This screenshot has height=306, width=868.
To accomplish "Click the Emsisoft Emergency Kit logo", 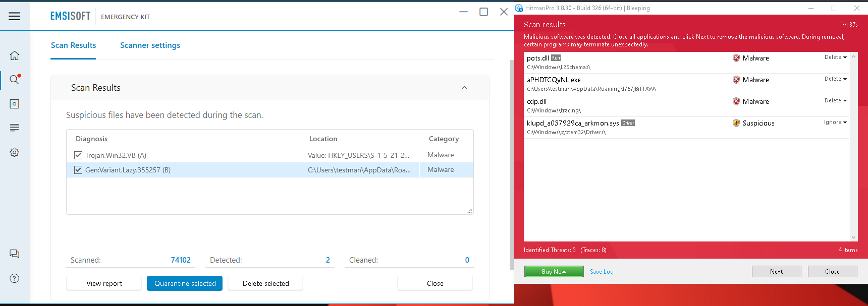I will coord(100,16).
